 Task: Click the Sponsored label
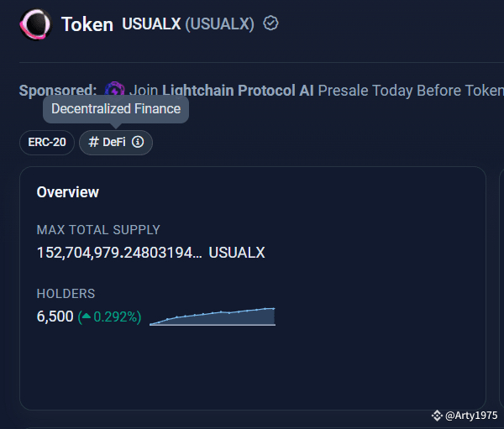tap(58, 90)
